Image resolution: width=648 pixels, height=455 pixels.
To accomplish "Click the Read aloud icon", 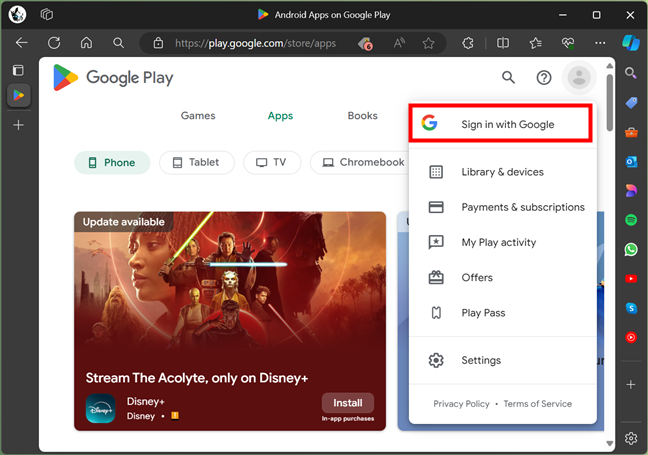I will (399, 43).
